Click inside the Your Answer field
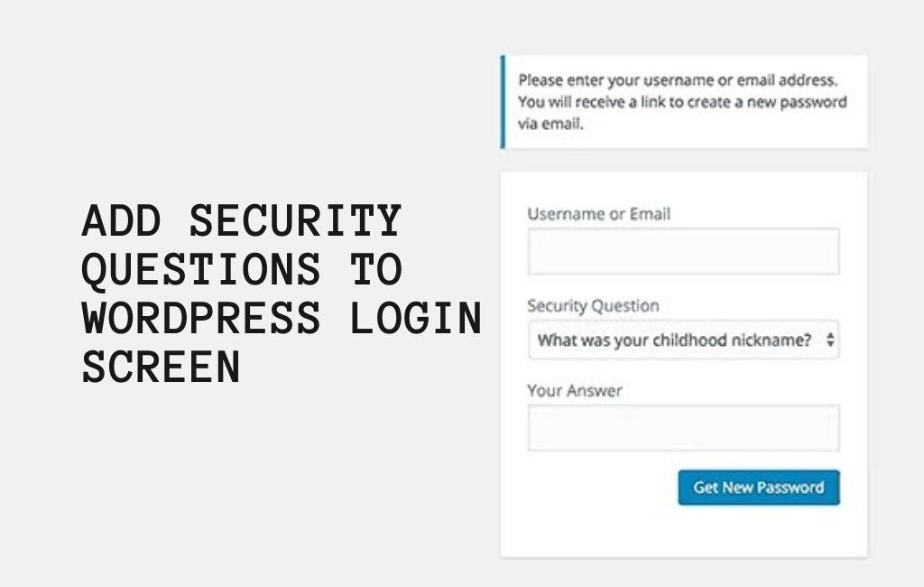924x587 pixels. click(x=683, y=425)
